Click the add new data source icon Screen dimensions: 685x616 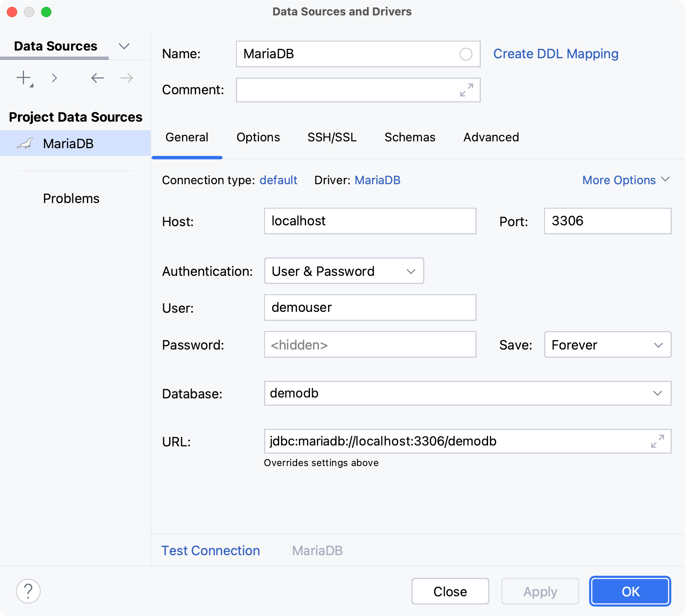[23, 78]
